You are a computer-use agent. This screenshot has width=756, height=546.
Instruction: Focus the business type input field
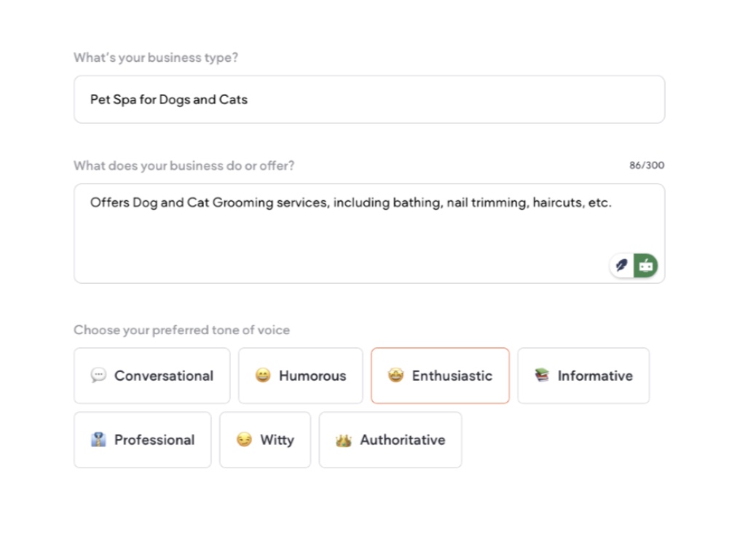[369, 99]
